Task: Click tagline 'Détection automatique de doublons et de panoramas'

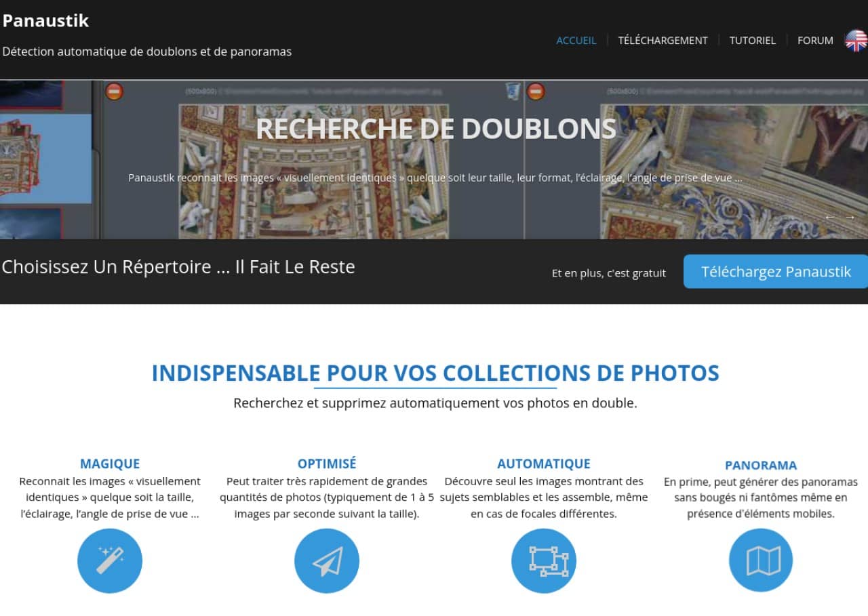Action: tap(147, 52)
